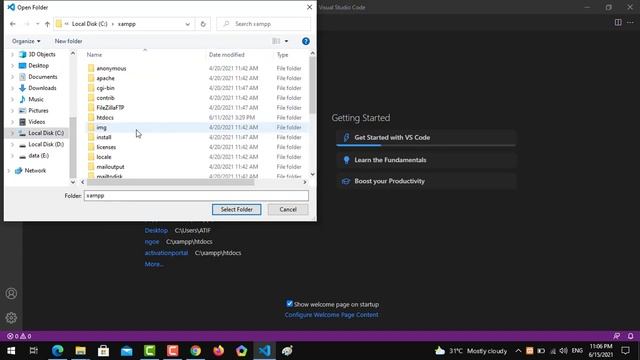Open notifications bell in status bar
Viewport: 640px width, 360px height.
(631, 336)
